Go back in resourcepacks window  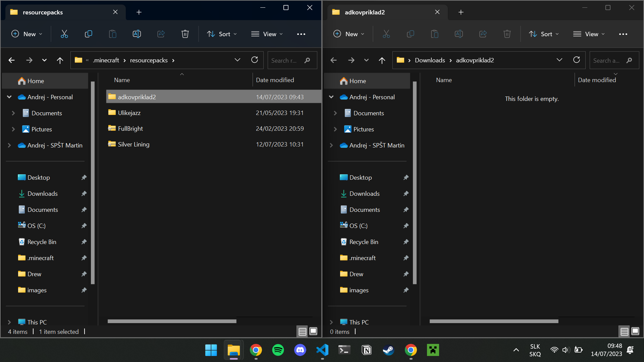click(11, 60)
